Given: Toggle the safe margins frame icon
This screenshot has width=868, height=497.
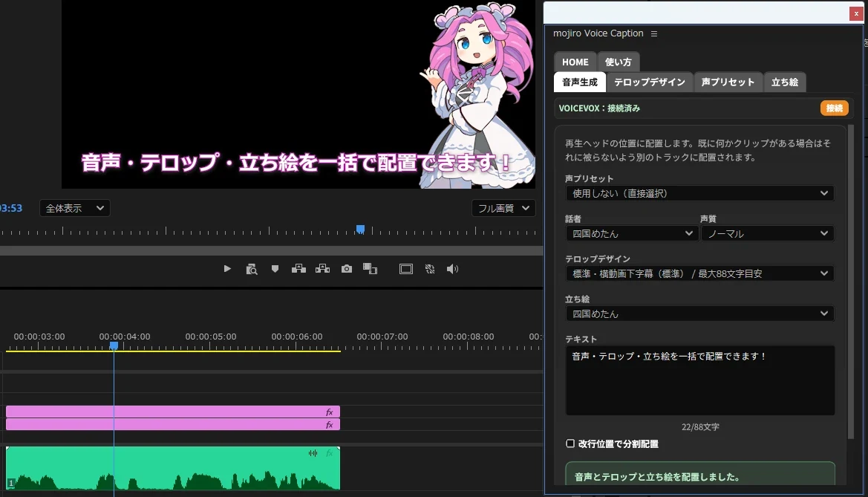Looking at the screenshot, I should [x=405, y=269].
